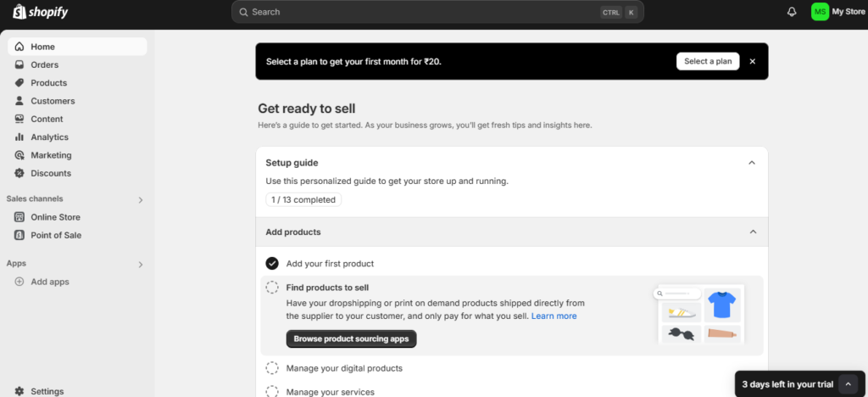Click the Products tag icon
Screen dimensions: 868x397
tap(19, 83)
